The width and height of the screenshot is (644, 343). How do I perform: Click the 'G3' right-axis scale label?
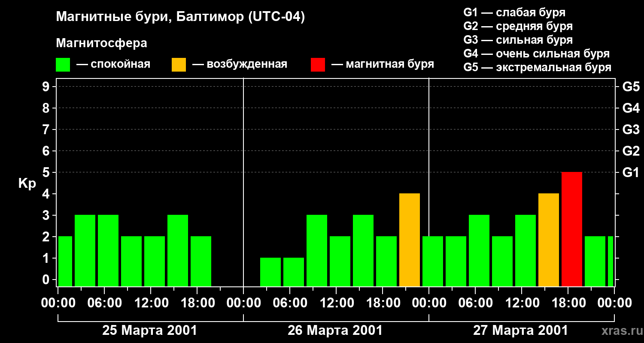click(631, 129)
